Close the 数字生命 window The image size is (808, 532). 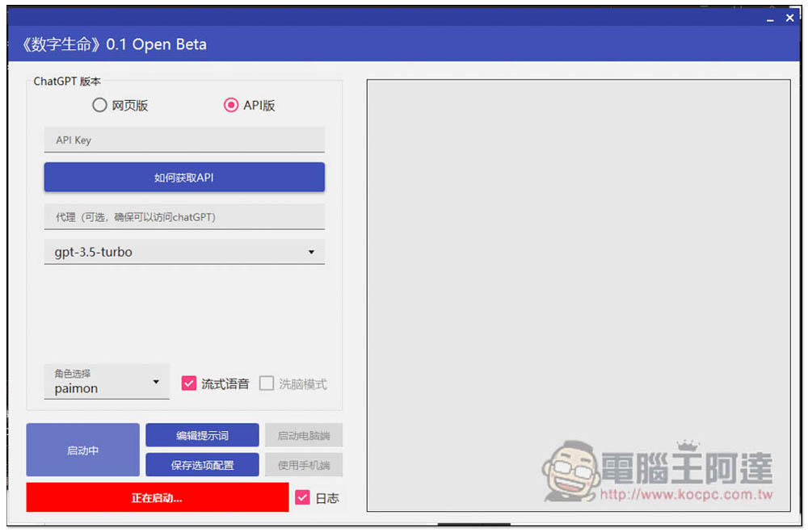[x=789, y=18]
